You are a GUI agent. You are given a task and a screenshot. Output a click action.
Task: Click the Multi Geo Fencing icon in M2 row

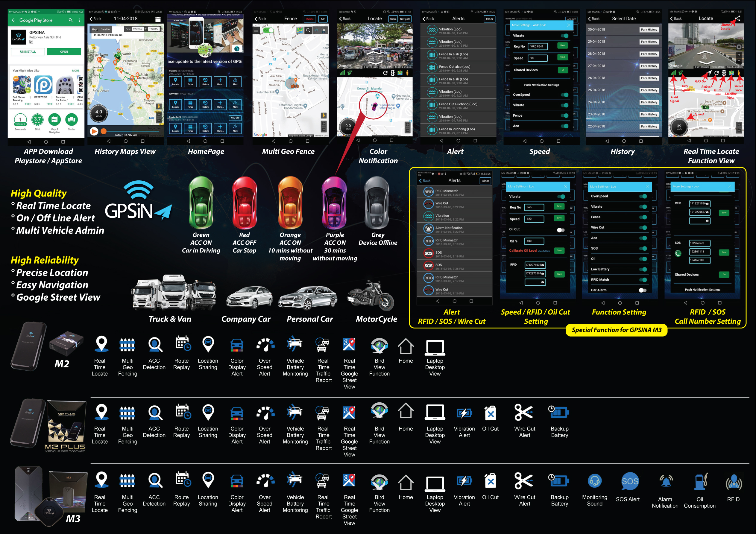click(127, 345)
